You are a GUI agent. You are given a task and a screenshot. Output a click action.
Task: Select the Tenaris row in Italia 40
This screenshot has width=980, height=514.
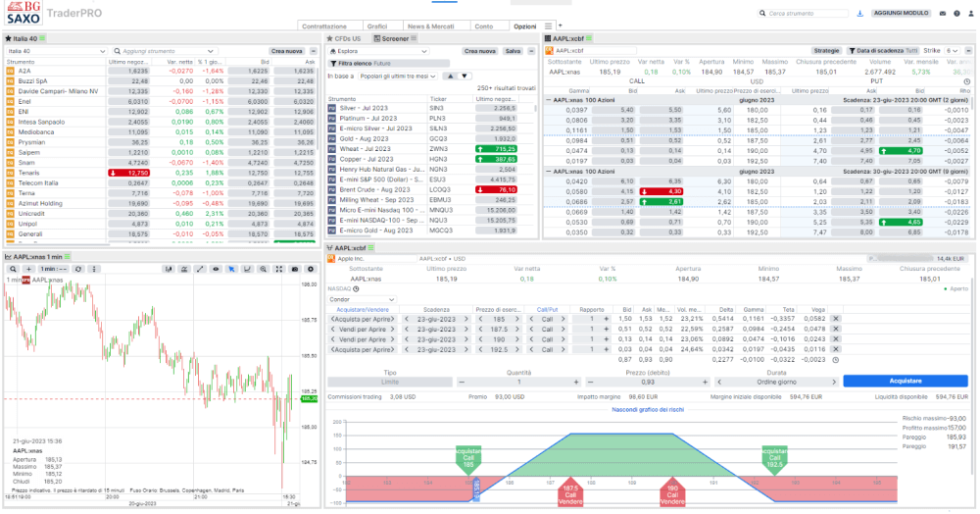click(x=161, y=174)
